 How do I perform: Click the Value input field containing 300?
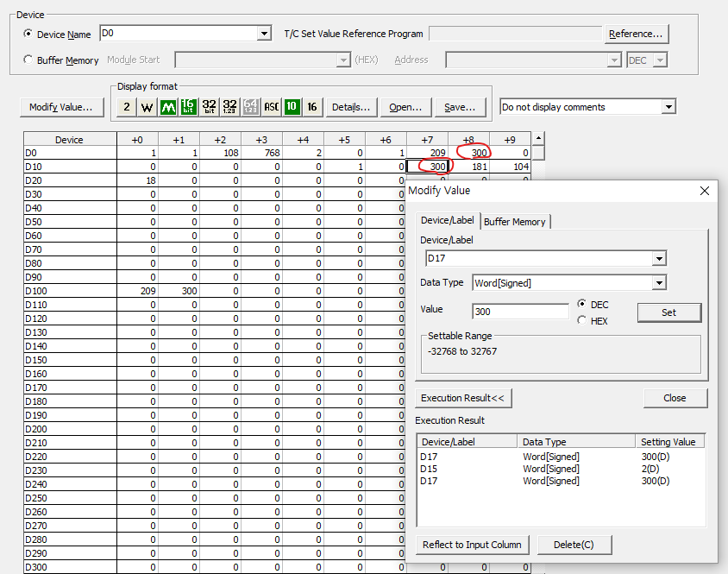coord(520,312)
